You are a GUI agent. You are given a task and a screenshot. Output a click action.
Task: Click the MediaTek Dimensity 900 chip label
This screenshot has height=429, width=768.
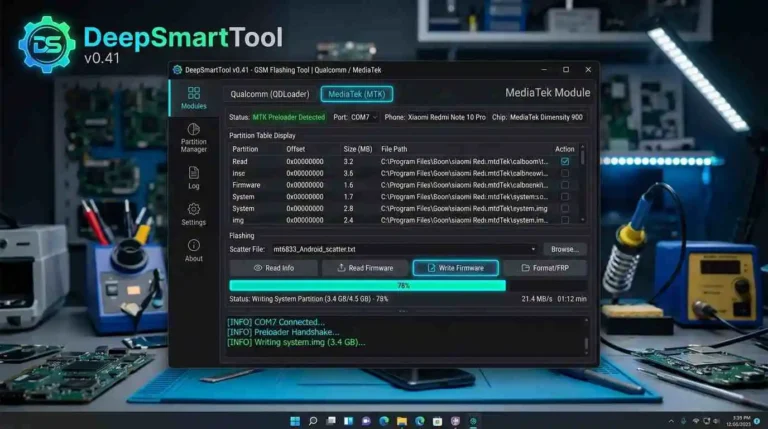(x=546, y=118)
